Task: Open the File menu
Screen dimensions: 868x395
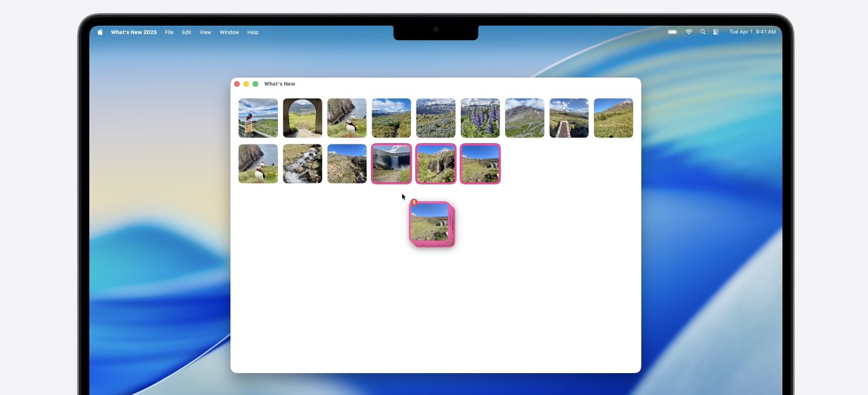Action: 169,32
